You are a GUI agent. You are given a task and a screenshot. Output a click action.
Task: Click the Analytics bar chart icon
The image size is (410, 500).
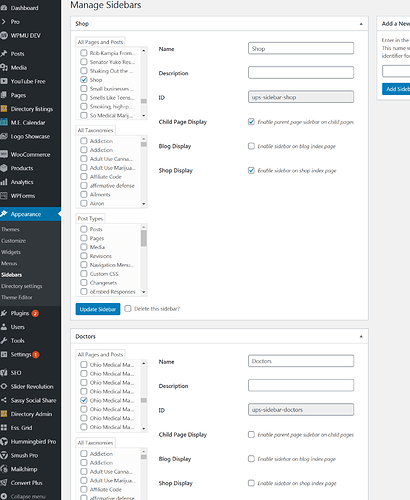click(4, 182)
